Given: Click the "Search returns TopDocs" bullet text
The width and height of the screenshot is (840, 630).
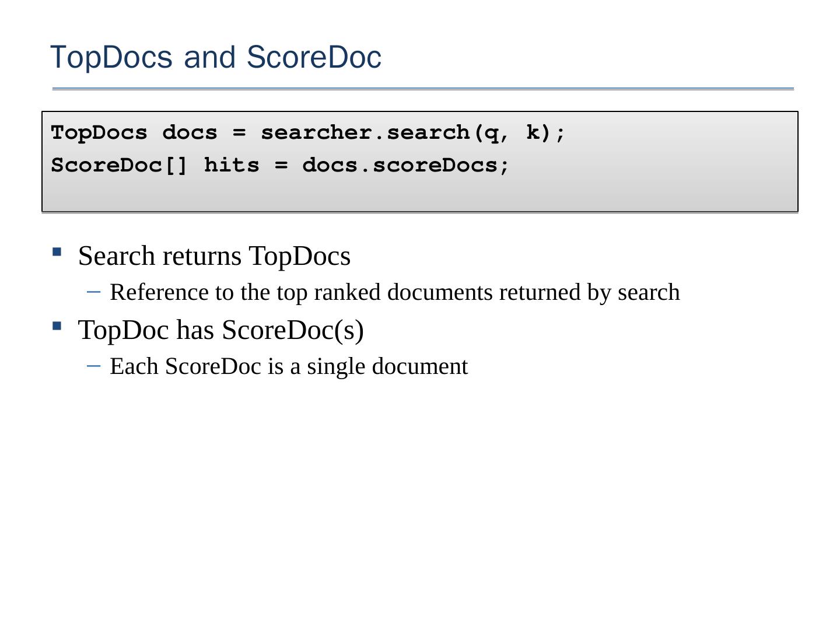Looking at the screenshot, I should pyautogui.click(x=214, y=256).
